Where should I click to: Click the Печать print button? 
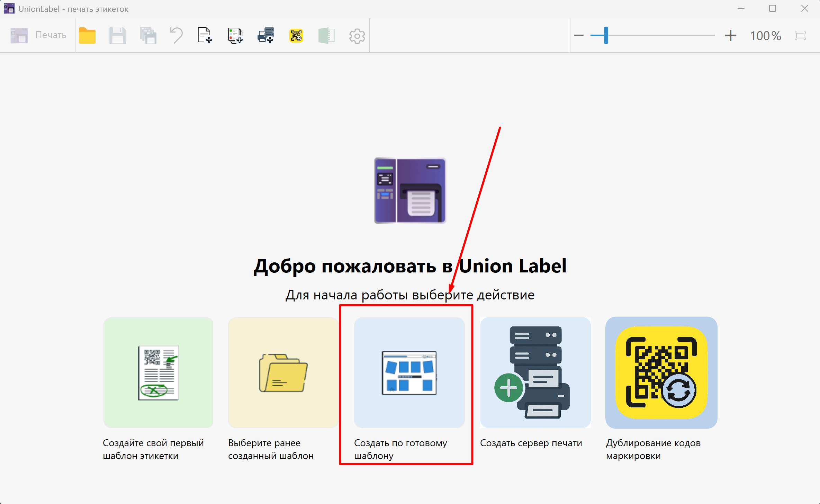pos(38,35)
